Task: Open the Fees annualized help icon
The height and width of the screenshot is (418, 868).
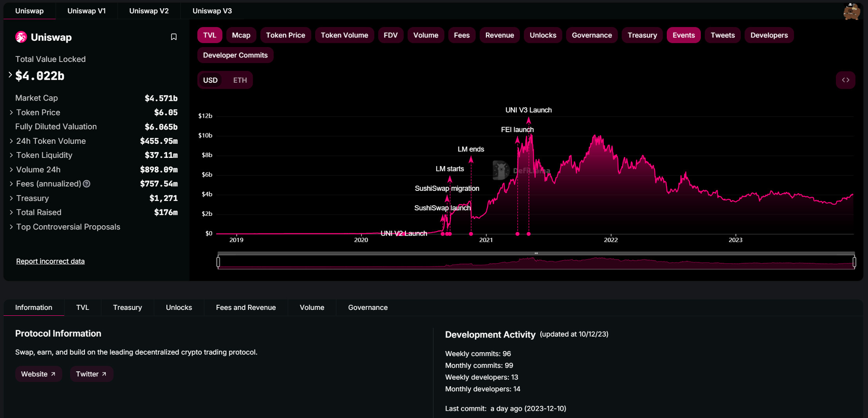Action: [87, 184]
